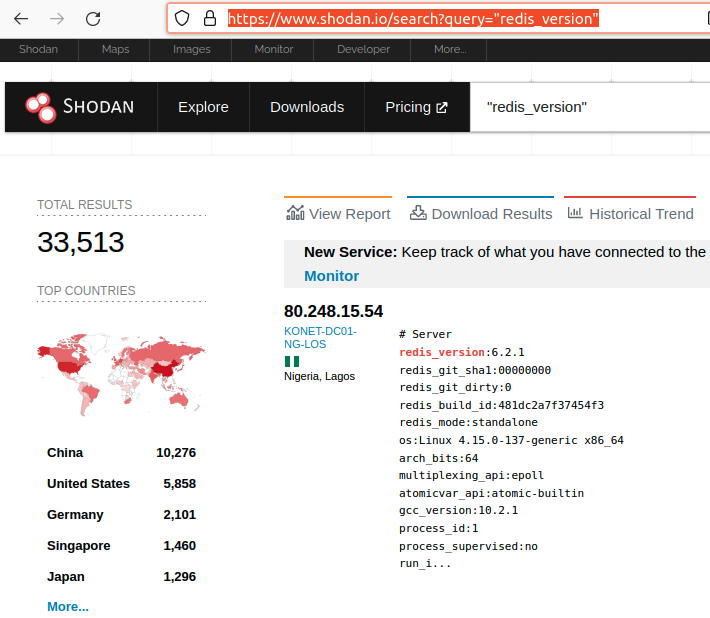Open the shield tracking protection icon
This screenshot has width=710, height=618.
182,19
